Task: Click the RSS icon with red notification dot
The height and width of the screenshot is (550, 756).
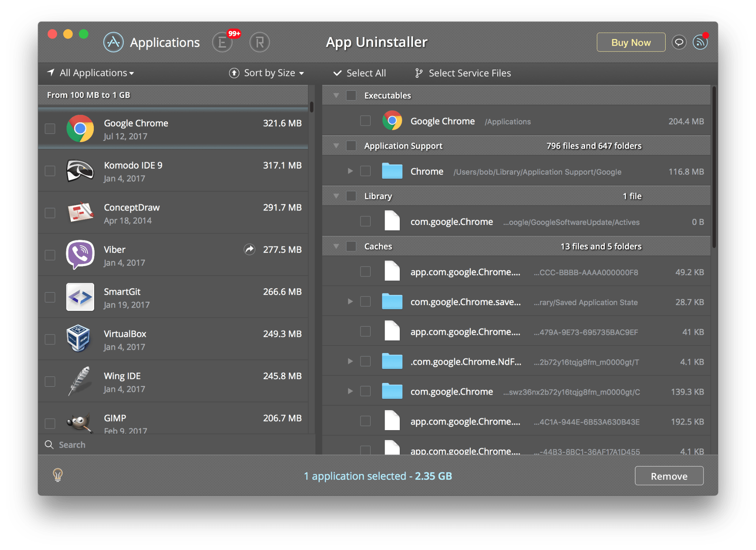Action: pos(700,42)
